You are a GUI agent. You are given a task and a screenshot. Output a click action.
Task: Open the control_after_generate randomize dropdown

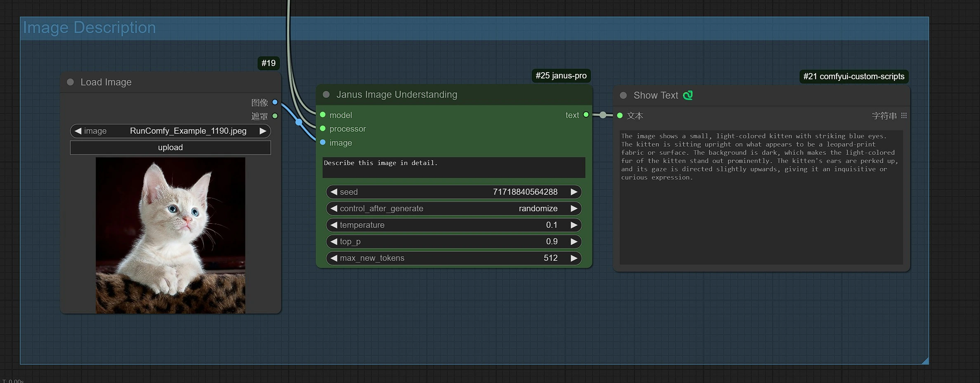point(454,208)
